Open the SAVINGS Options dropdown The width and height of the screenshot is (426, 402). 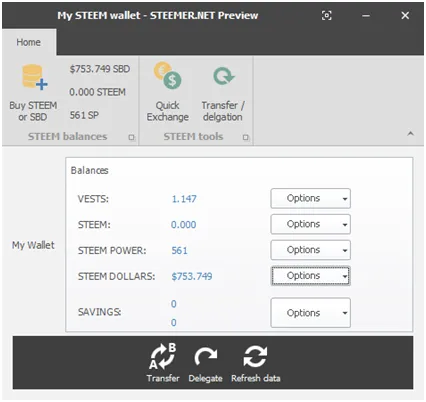pyautogui.click(x=311, y=313)
